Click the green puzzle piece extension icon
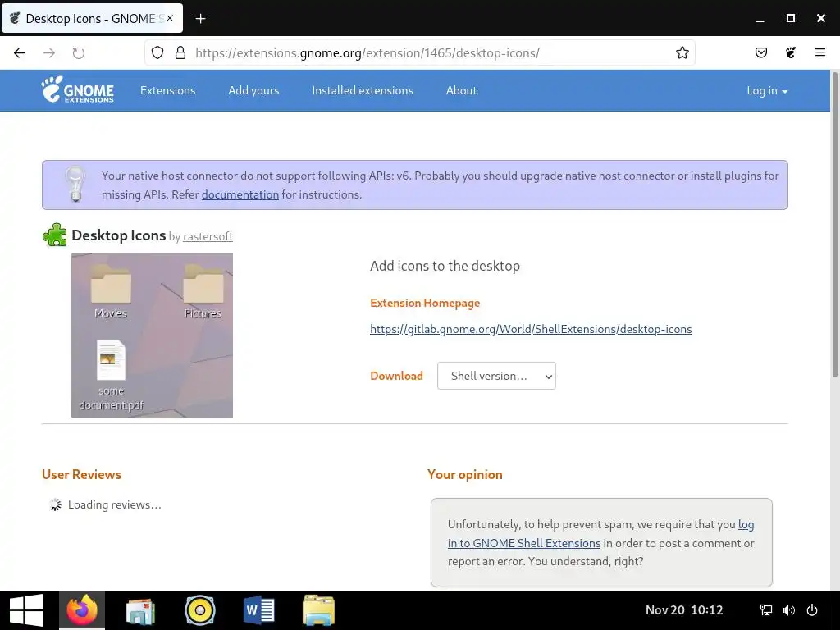840x630 pixels. pyautogui.click(x=55, y=235)
